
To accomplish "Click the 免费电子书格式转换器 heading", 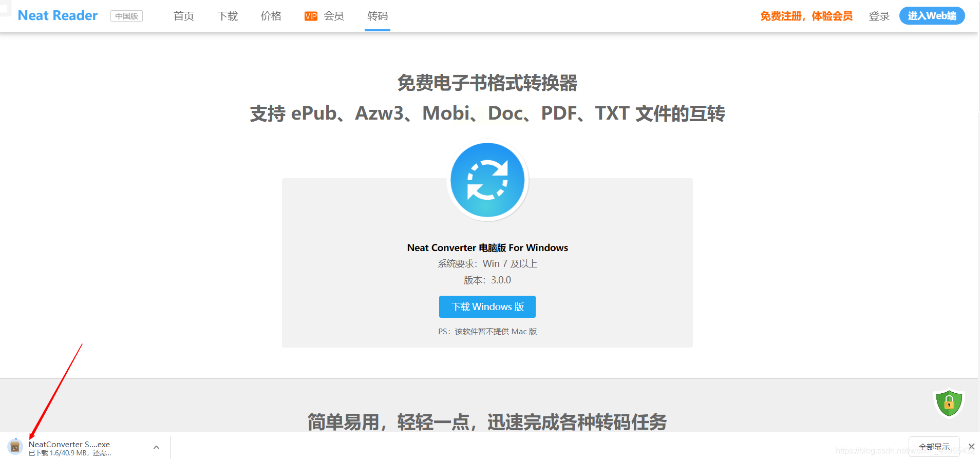I will click(x=487, y=83).
